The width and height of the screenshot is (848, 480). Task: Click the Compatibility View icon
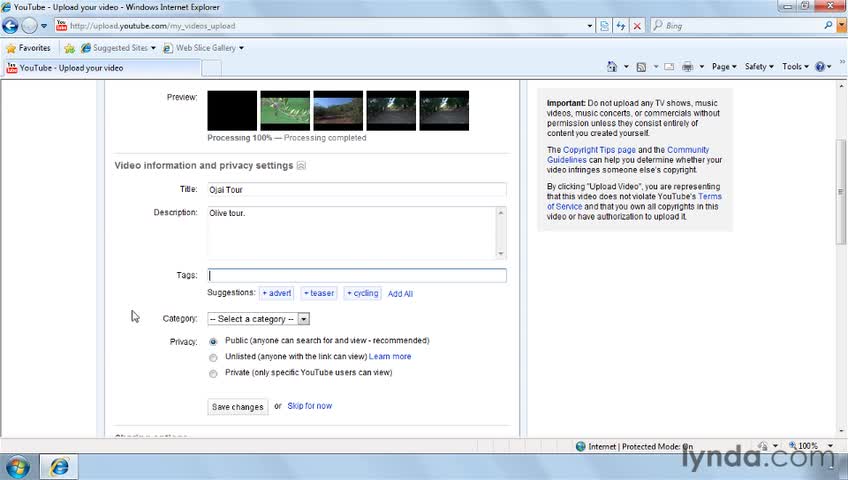click(x=604, y=26)
